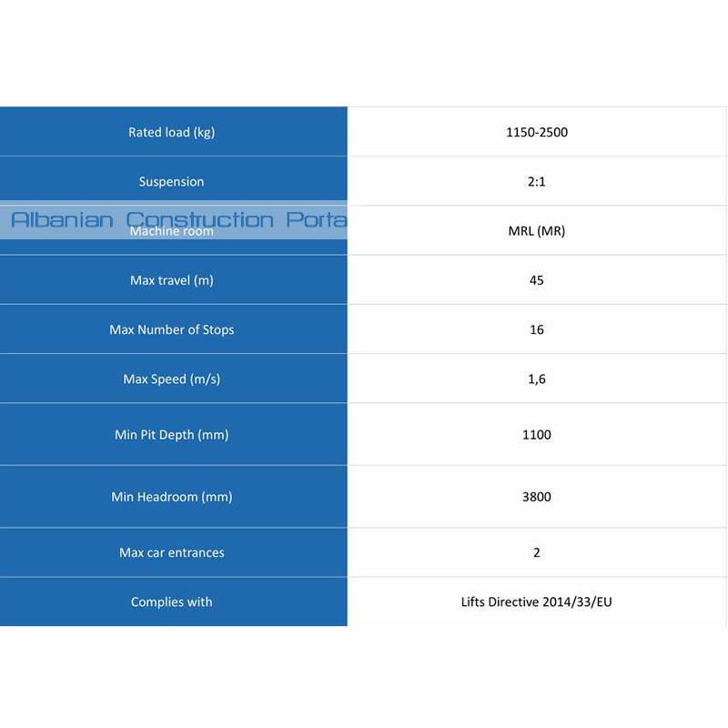728x728 pixels.
Task: Select the 'Rated load (kg)' label cell
Action: 172,132
